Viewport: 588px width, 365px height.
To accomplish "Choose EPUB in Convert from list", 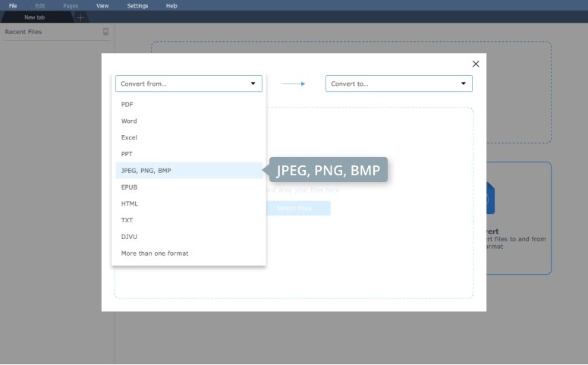I will coord(189,187).
